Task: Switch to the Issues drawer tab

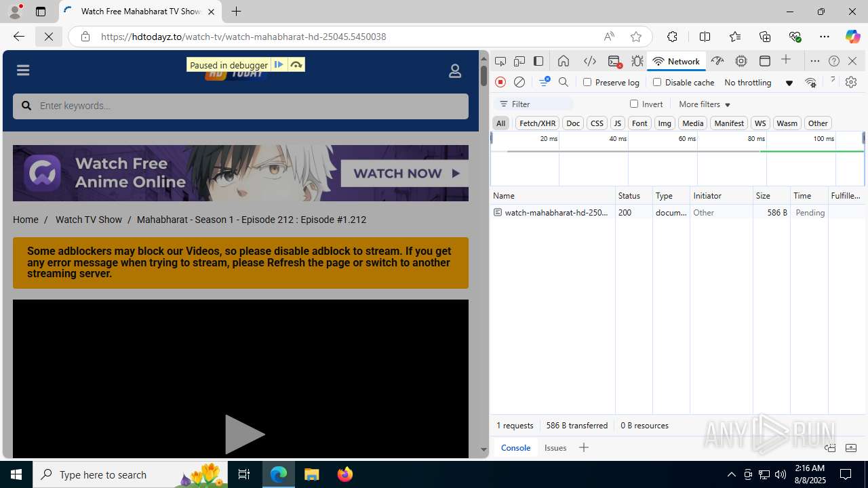Action: [x=555, y=448]
